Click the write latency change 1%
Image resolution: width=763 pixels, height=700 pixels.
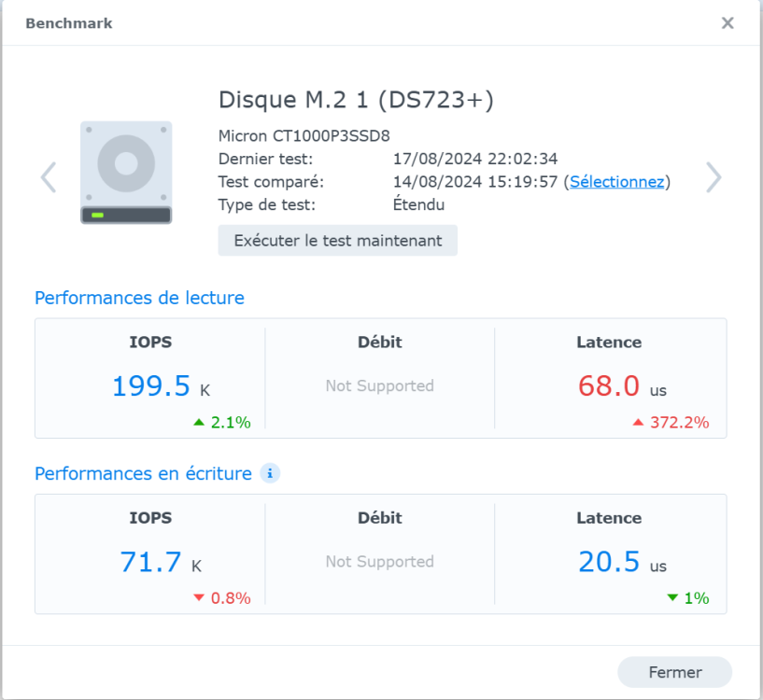[688, 598]
